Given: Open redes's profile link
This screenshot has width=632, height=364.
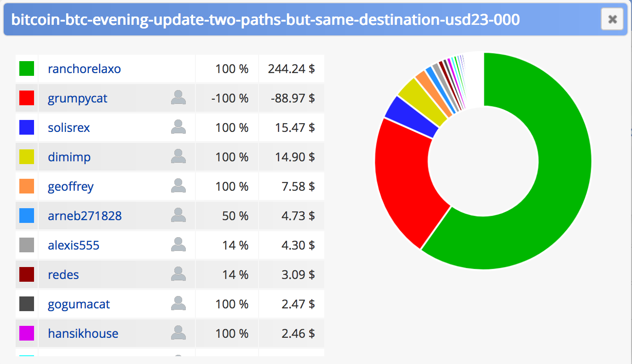Looking at the screenshot, I should coord(63,275).
